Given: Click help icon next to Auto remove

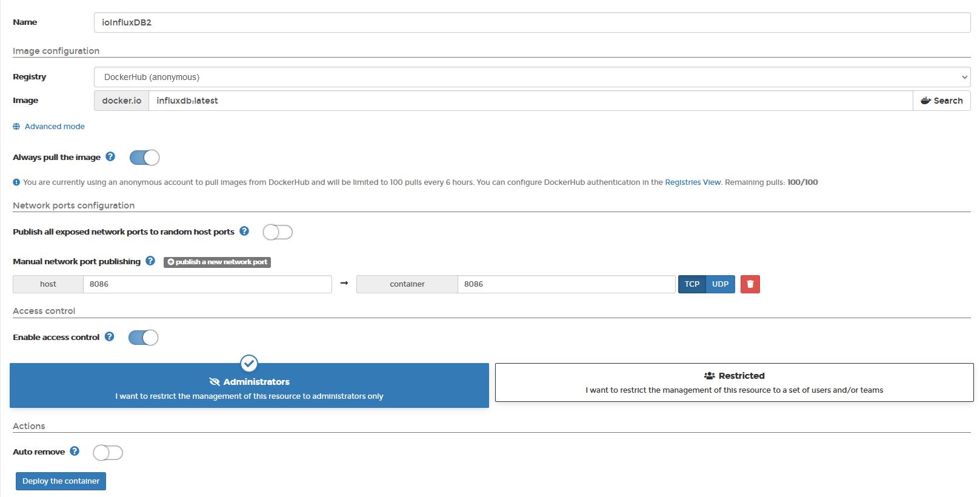Looking at the screenshot, I should coord(75,451).
